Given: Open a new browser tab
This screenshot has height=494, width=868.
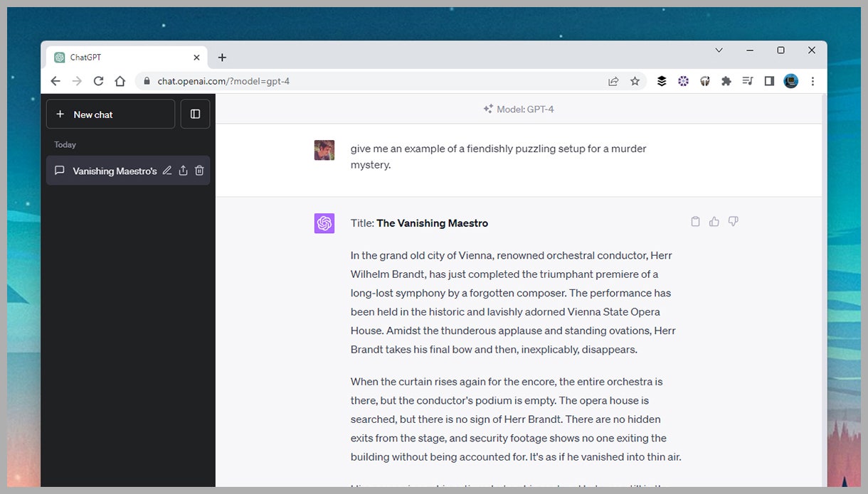Looking at the screenshot, I should click(222, 58).
